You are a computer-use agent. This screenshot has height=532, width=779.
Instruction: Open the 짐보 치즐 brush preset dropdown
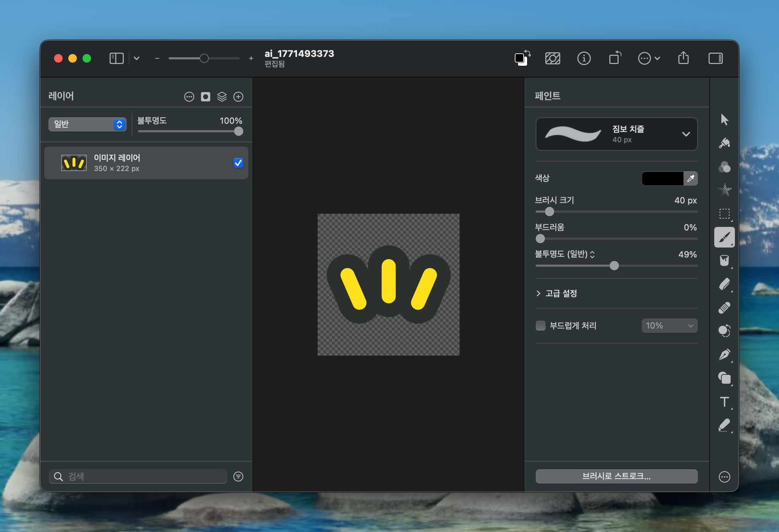click(x=616, y=134)
